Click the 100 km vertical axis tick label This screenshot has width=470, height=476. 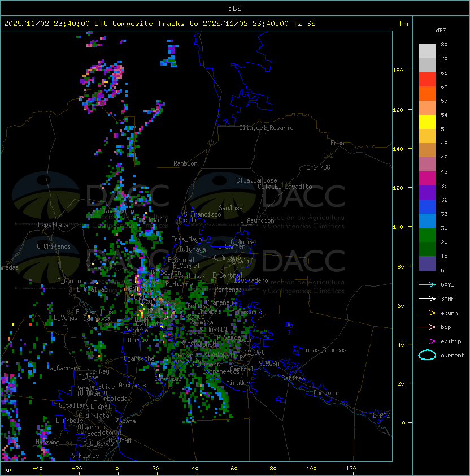coord(398,227)
